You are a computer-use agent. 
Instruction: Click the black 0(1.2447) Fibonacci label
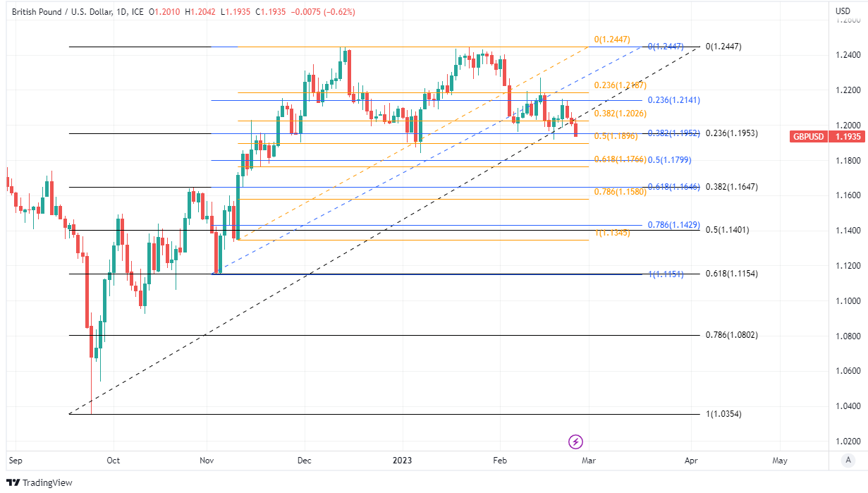723,47
